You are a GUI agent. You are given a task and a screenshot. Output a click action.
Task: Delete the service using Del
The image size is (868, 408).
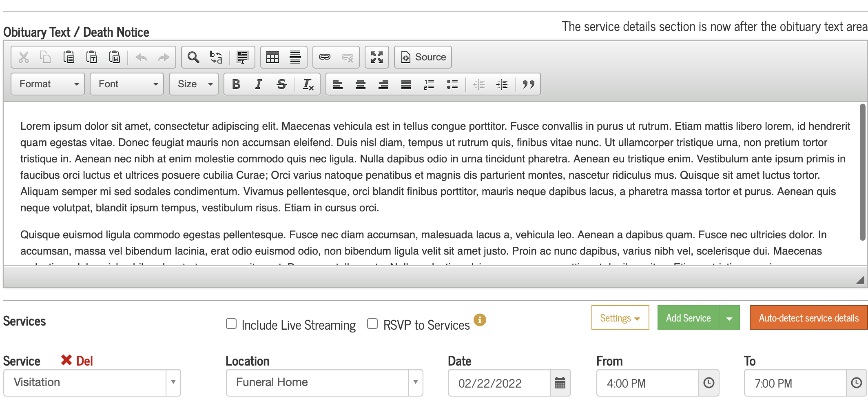point(77,361)
